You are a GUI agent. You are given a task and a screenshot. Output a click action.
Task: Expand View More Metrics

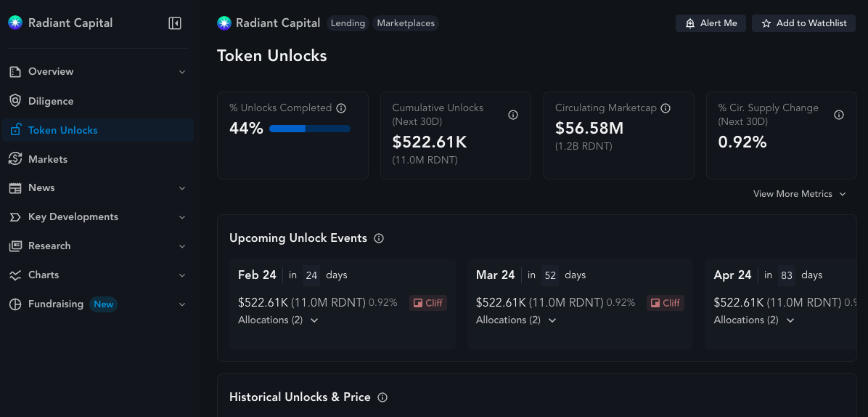[x=799, y=194]
